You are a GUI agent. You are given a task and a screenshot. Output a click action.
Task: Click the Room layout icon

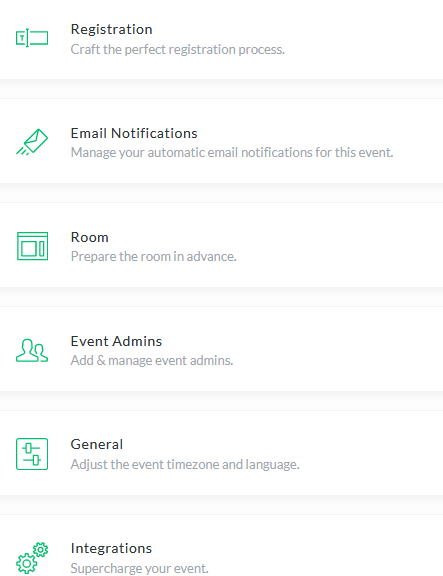click(x=32, y=246)
